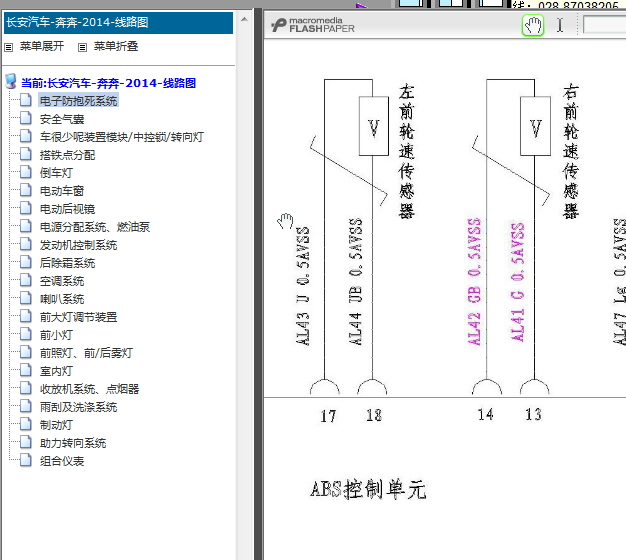The height and width of the screenshot is (560, 626).
Task: Click pin number 17 on ABS unit
Action: 328,416
